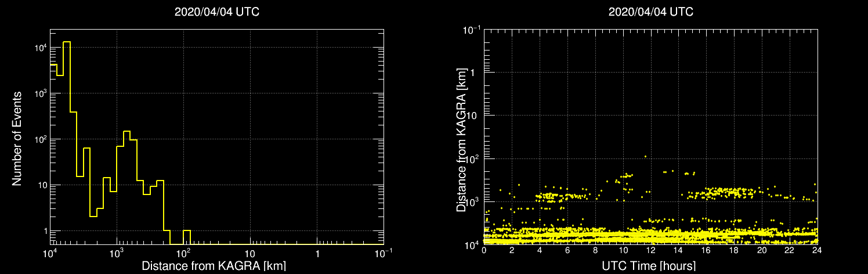Click the 10^3 tick label on scatter y-axis

[472, 201]
